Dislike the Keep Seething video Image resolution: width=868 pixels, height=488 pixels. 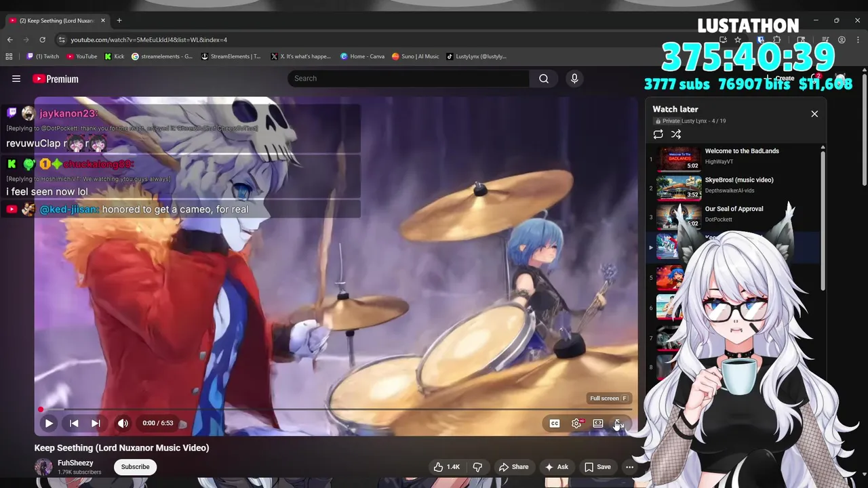(477, 467)
